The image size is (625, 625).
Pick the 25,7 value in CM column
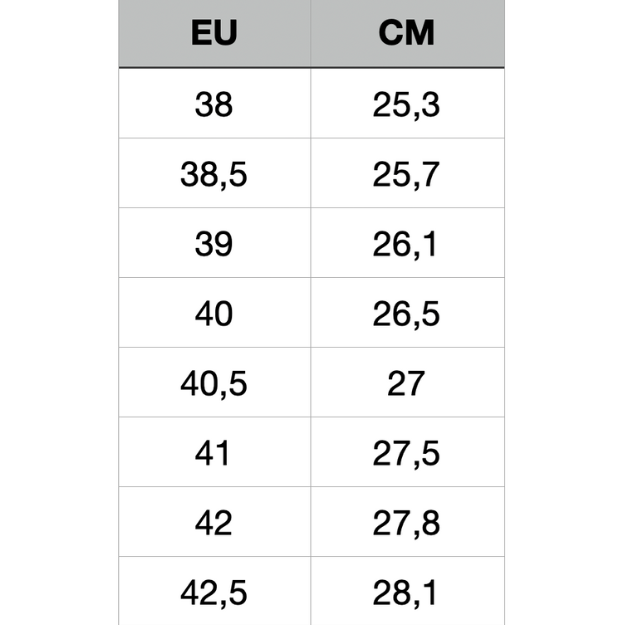(x=407, y=173)
